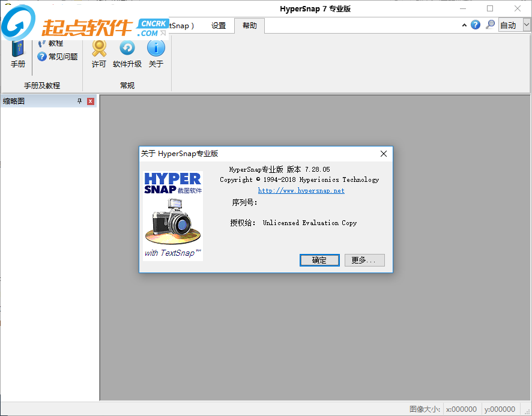
Task: Check for 软件升级 software upgrade
Action: 127,54
